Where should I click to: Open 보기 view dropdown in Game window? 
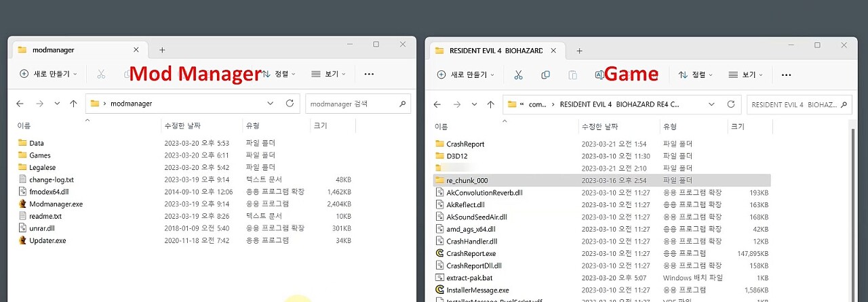[x=746, y=74]
